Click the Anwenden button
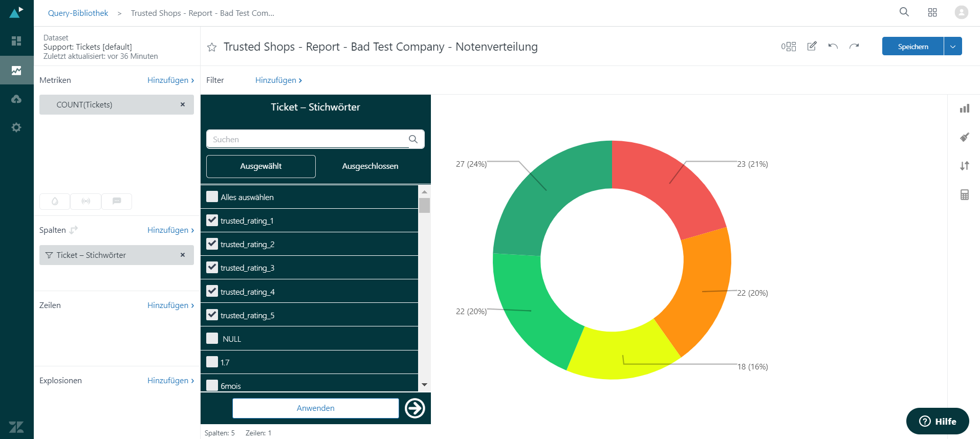Image resolution: width=980 pixels, height=439 pixels. click(x=316, y=408)
